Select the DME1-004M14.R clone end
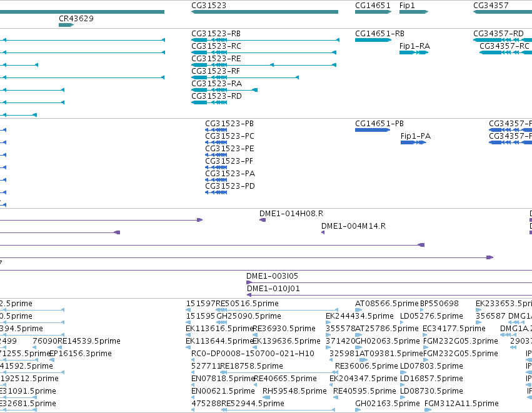Viewport: 532px width, 413px height. coord(323,232)
